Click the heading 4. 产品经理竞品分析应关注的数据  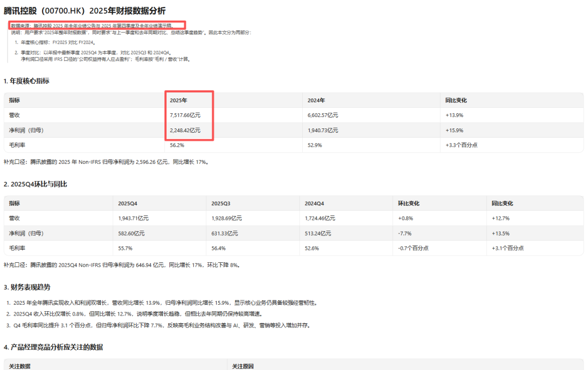tap(53, 347)
